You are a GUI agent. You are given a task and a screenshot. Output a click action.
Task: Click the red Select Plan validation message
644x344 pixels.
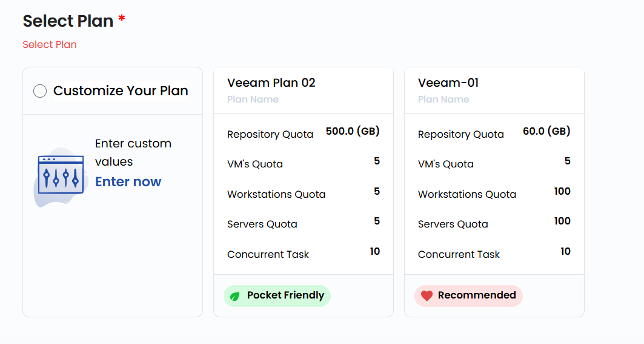pyautogui.click(x=50, y=45)
